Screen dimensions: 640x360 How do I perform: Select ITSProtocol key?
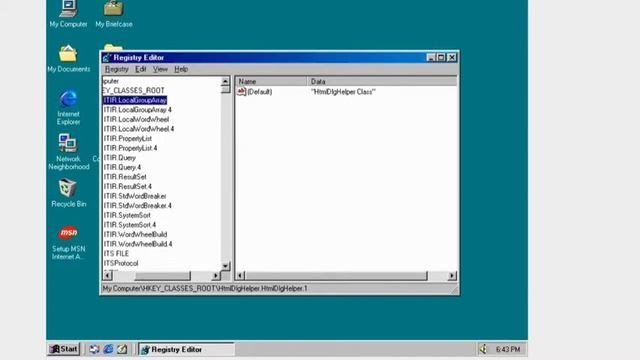[x=121, y=263]
